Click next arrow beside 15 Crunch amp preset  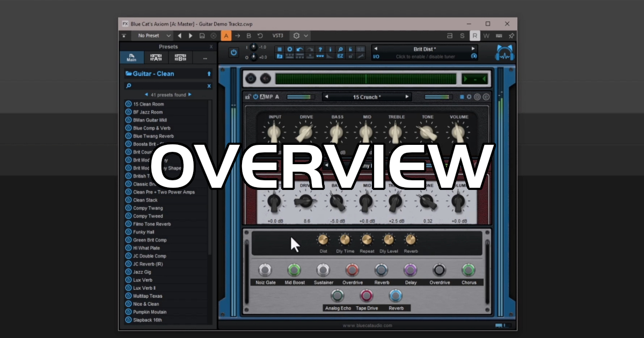coord(407,97)
